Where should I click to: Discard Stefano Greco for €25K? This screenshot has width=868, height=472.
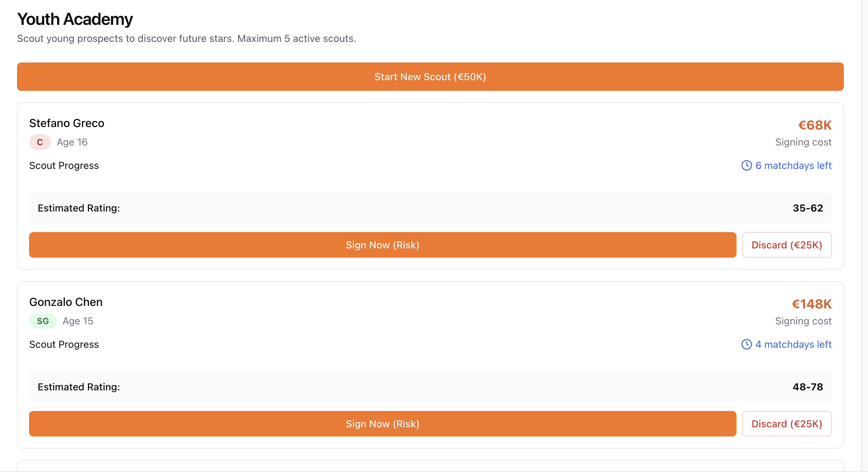click(x=786, y=245)
